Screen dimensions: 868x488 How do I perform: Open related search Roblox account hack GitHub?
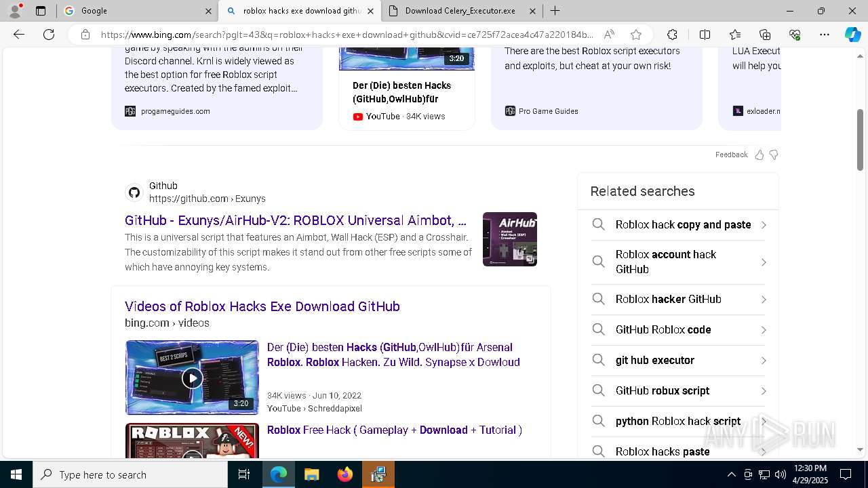pos(679,262)
